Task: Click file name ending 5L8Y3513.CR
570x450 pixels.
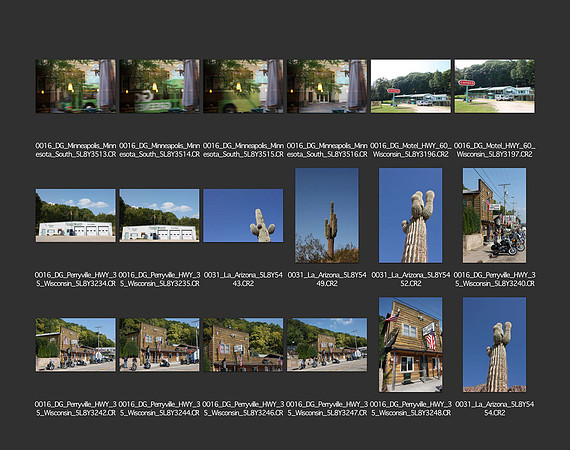Action: point(76,150)
